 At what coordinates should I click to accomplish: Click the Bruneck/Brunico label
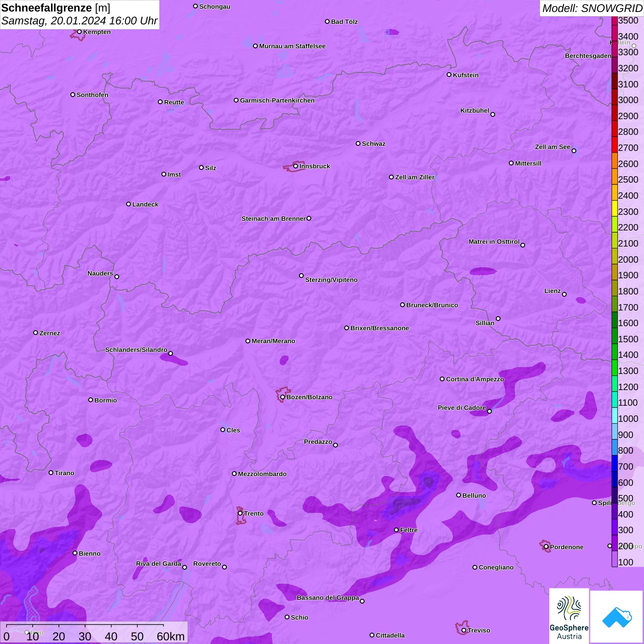(x=432, y=305)
